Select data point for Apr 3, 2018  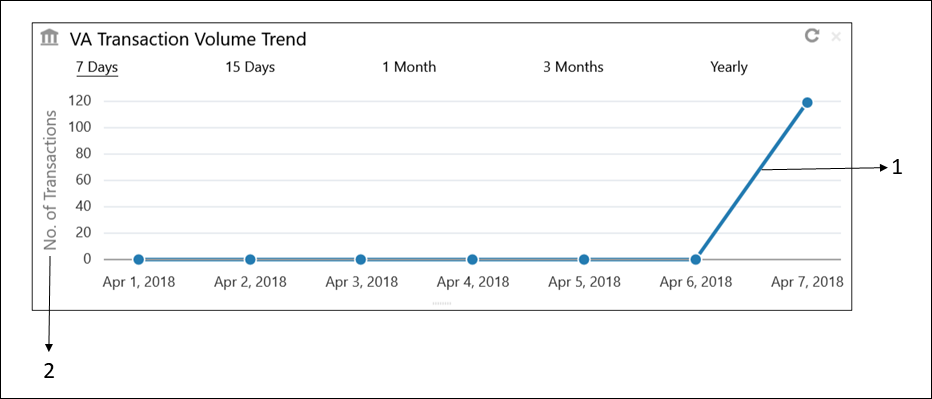[x=360, y=259]
